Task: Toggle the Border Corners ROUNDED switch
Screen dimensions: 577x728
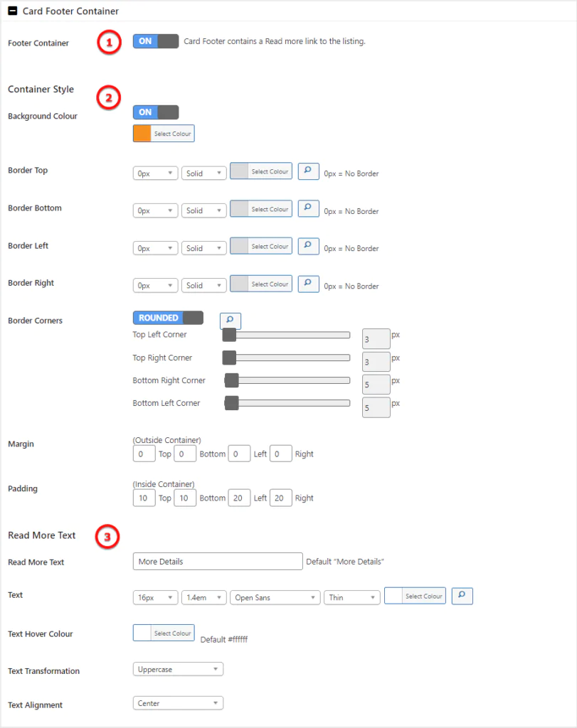Action: (168, 318)
